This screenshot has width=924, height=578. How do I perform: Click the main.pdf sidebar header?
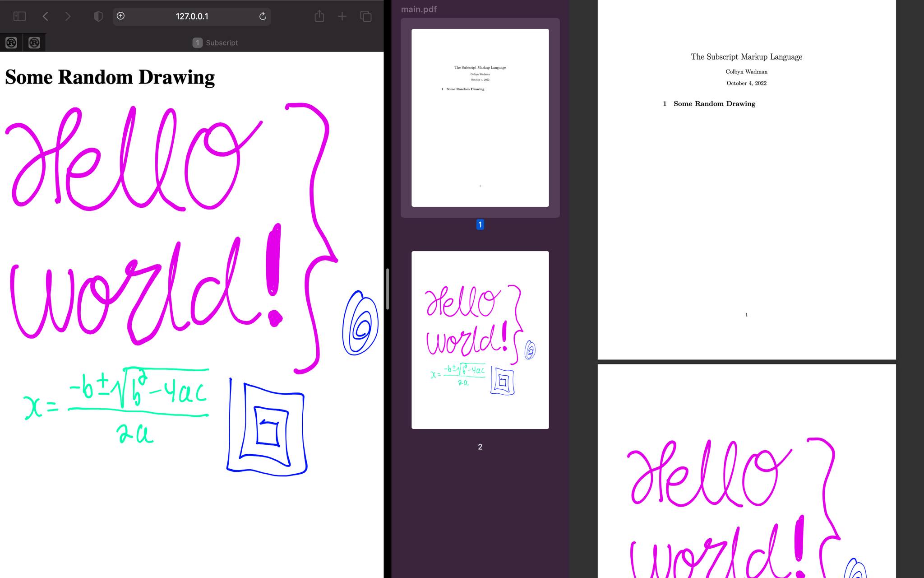pos(419,9)
